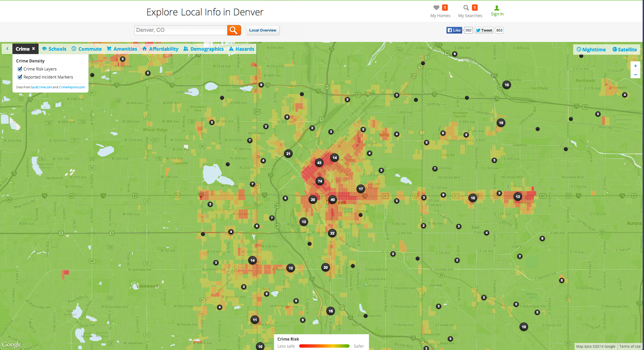Zoom out with the map minus button

point(635,74)
